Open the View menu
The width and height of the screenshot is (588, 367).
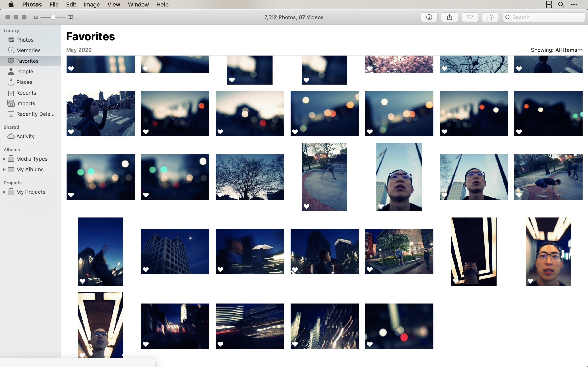point(113,5)
